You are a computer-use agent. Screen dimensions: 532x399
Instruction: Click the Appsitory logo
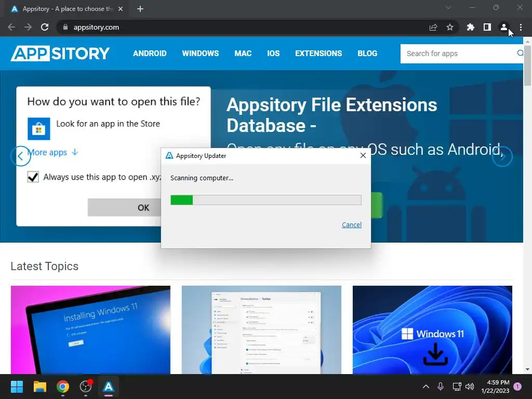click(60, 54)
